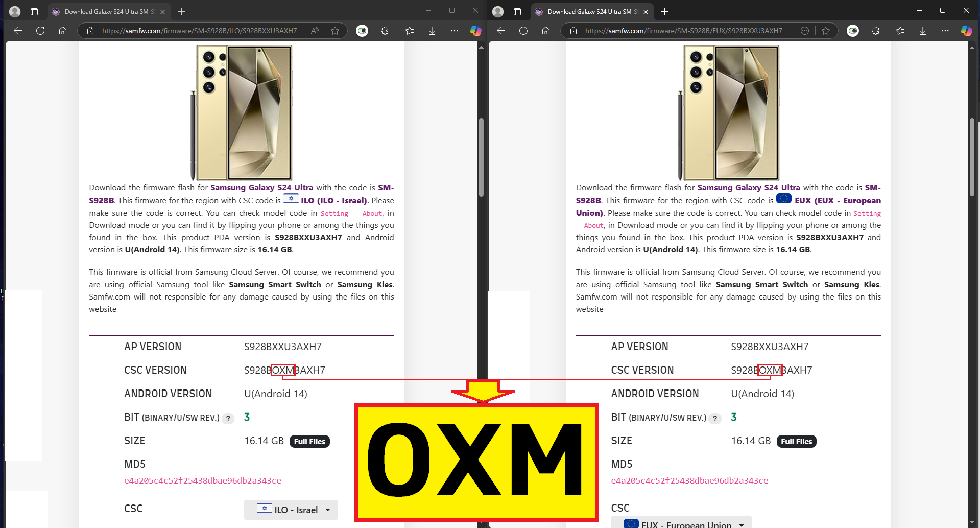
Task: Open Extensions puzzle icon in EUX window
Action: click(x=876, y=31)
